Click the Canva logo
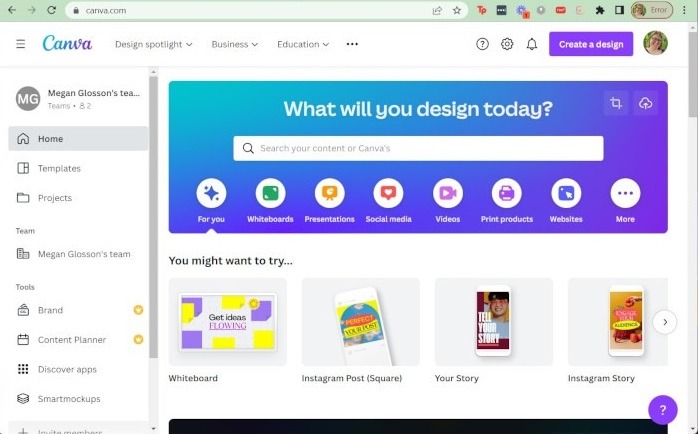 point(67,44)
